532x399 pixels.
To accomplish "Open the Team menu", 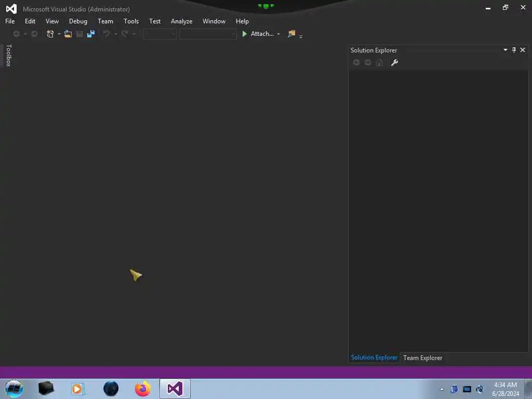I will pos(105,21).
